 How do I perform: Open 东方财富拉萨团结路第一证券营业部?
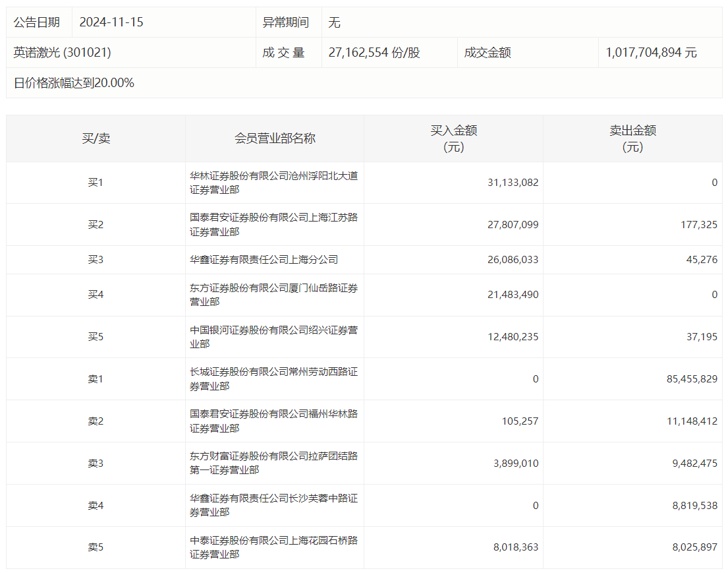[274, 463]
